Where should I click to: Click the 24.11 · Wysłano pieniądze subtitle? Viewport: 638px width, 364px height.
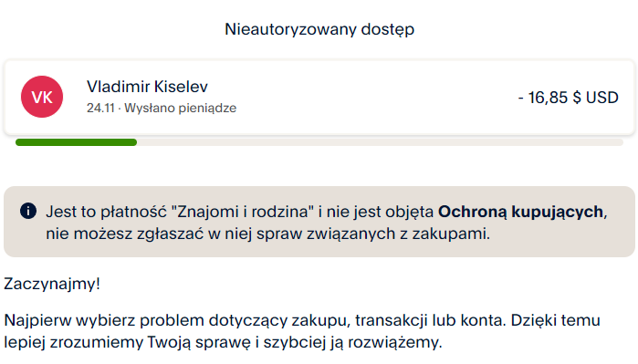tap(162, 109)
